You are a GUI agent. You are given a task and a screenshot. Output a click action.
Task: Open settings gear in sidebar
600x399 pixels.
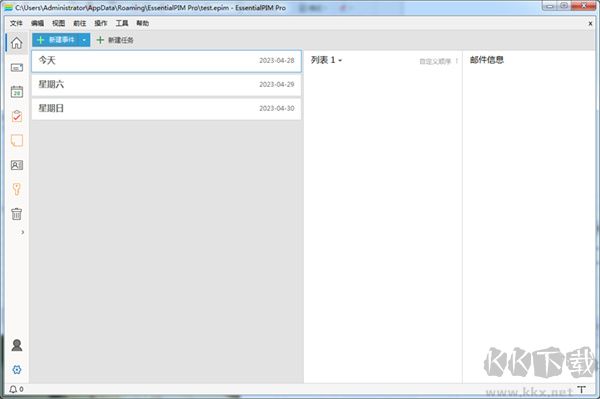pyautogui.click(x=16, y=370)
